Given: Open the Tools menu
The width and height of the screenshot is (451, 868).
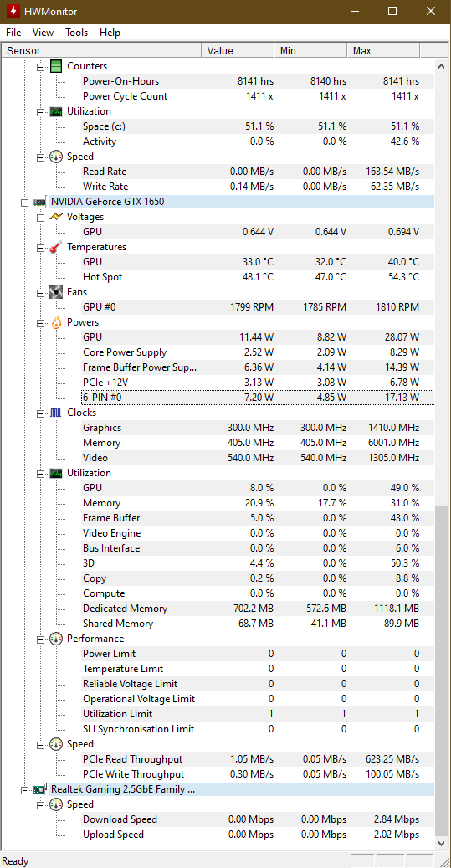Looking at the screenshot, I should click(76, 33).
